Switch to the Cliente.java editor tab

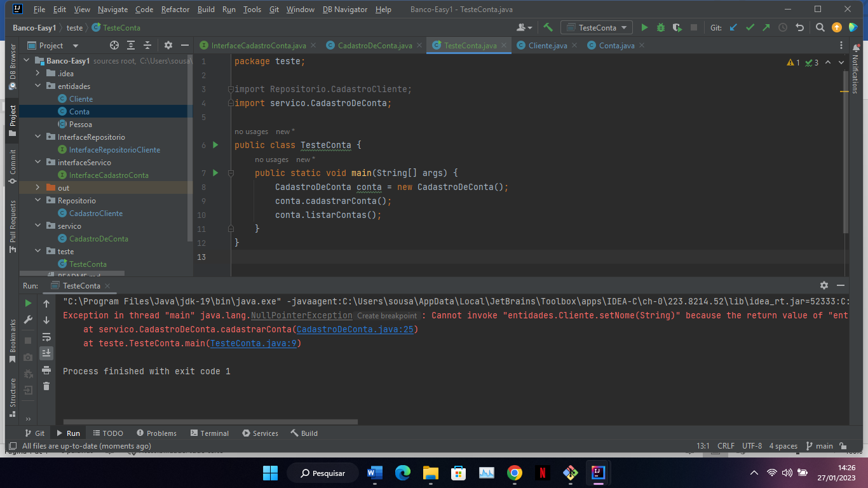[x=548, y=46]
